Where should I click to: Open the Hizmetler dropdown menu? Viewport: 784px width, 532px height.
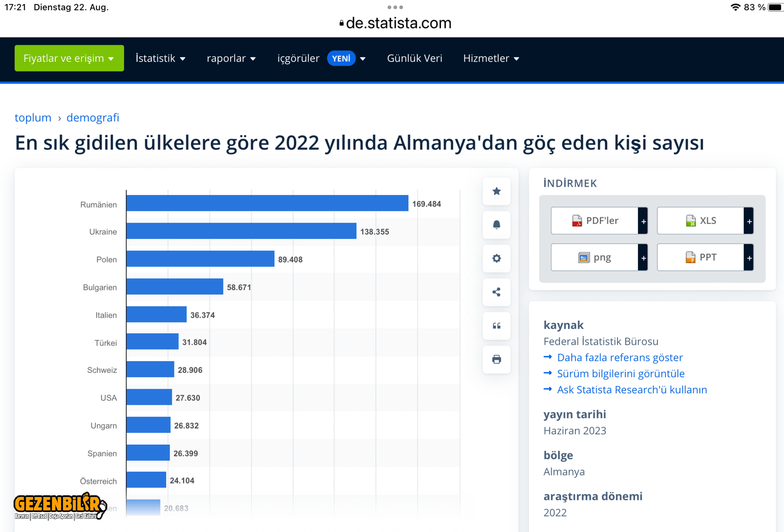point(491,58)
